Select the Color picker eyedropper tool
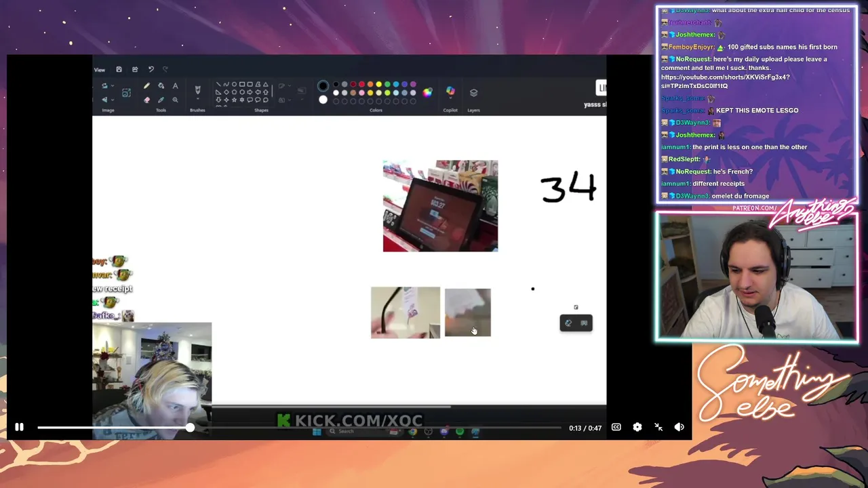Image resolution: width=868 pixels, height=488 pixels. tap(161, 100)
